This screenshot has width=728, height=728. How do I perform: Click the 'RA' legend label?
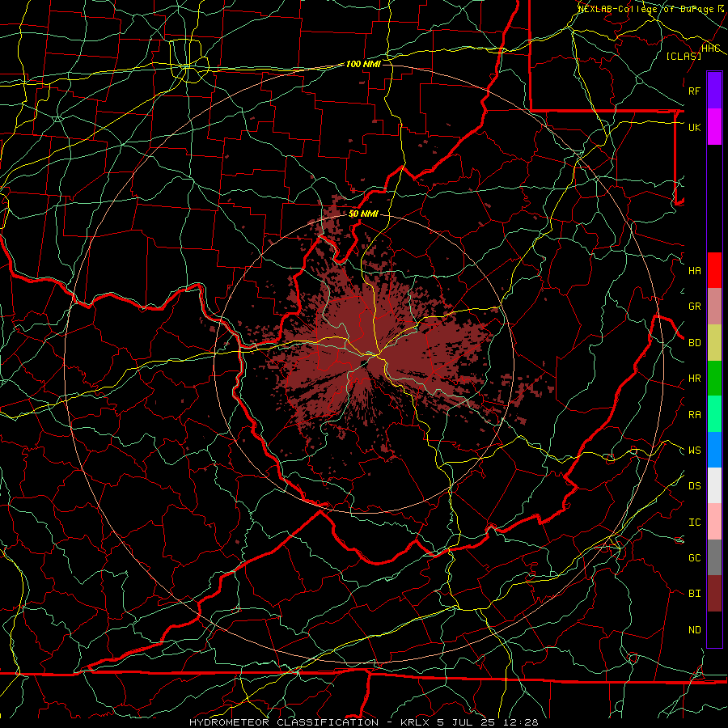pos(695,415)
